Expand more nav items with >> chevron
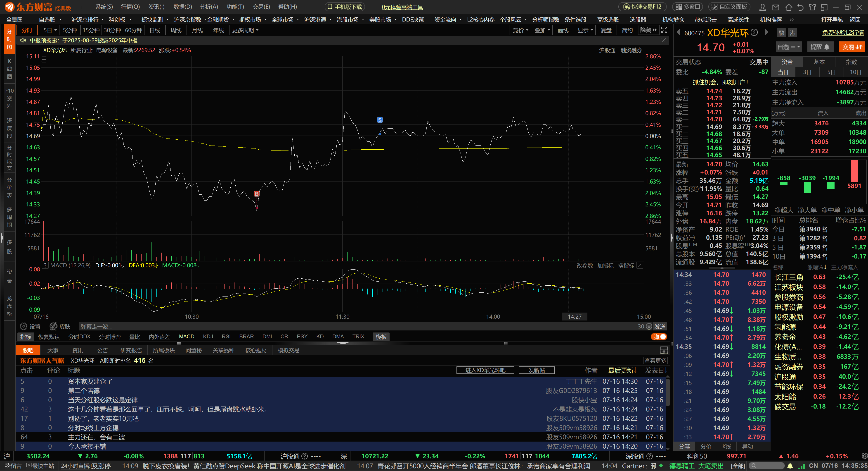Screen dimensions: 868x471 [792, 20]
